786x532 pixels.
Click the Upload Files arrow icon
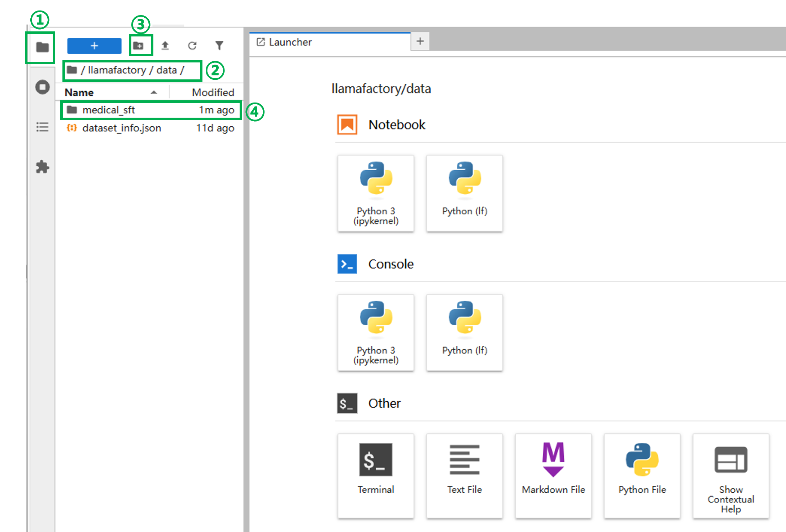point(165,46)
